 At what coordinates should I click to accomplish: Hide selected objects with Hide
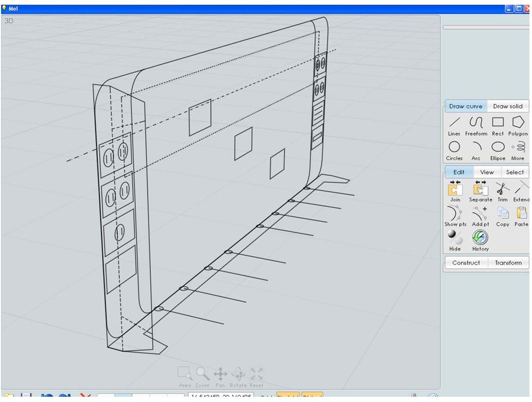455,240
